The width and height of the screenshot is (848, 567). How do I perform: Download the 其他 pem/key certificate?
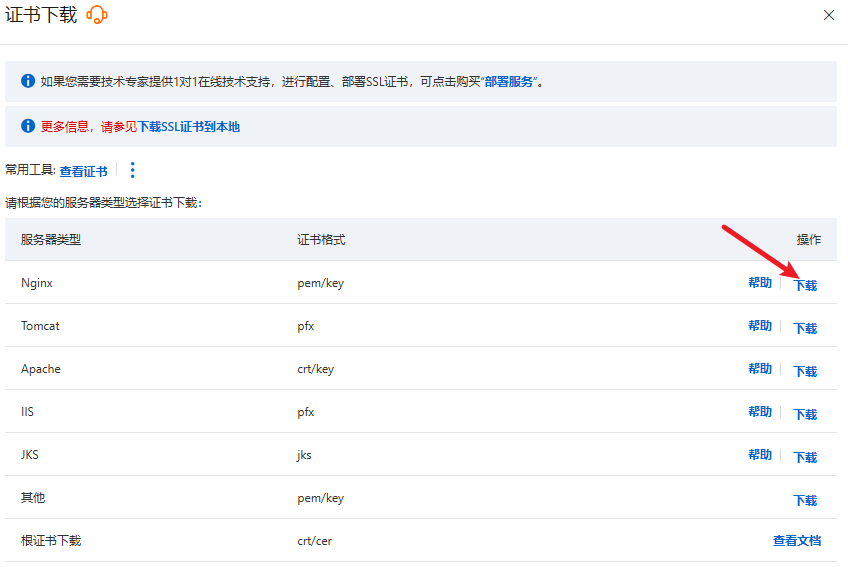(x=805, y=500)
